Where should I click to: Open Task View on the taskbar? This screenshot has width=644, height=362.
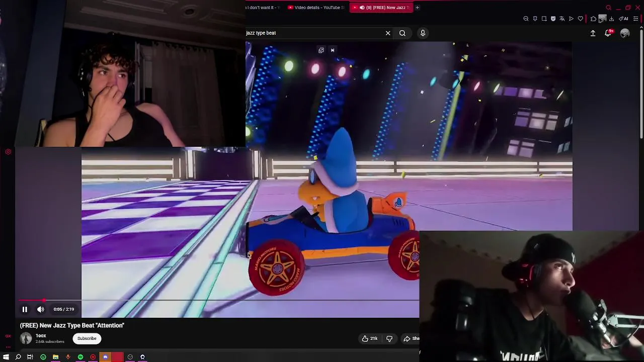coord(30,357)
